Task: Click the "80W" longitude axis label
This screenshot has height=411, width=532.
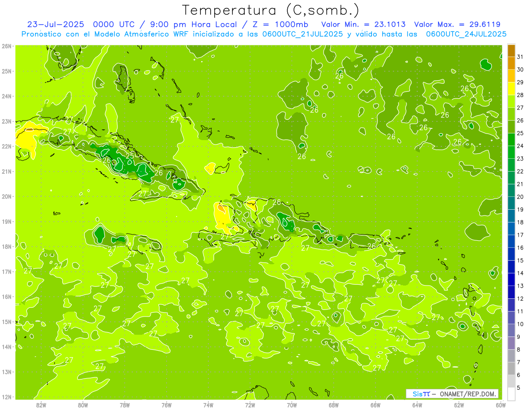Action: point(83,405)
